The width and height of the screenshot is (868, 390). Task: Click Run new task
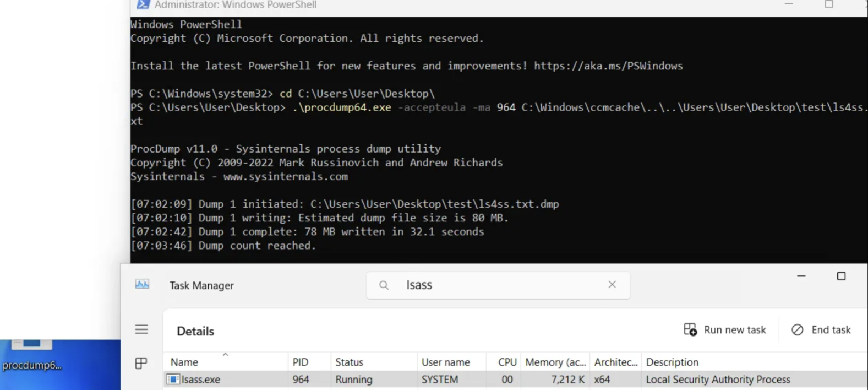724,330
